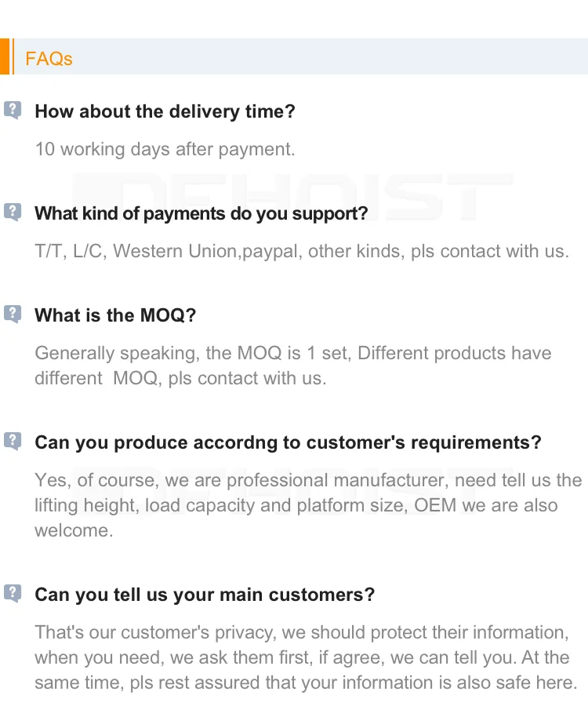
Task: Click the "10 working days after payment" answer
Action: (165, 149)
